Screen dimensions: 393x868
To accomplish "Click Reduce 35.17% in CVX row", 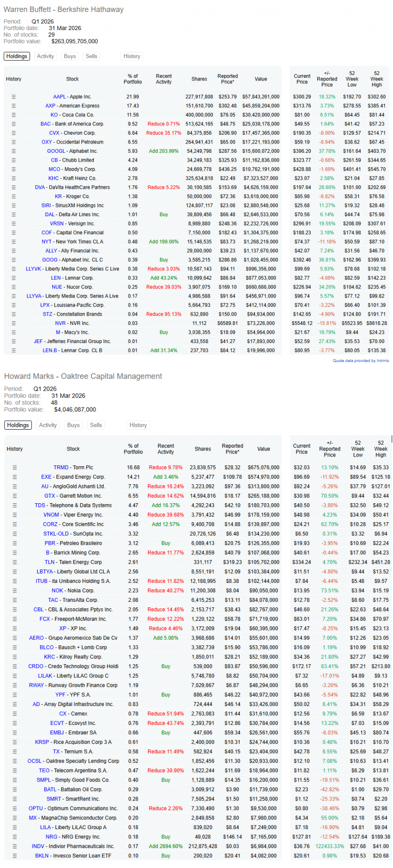I will [x=164, y=133].
